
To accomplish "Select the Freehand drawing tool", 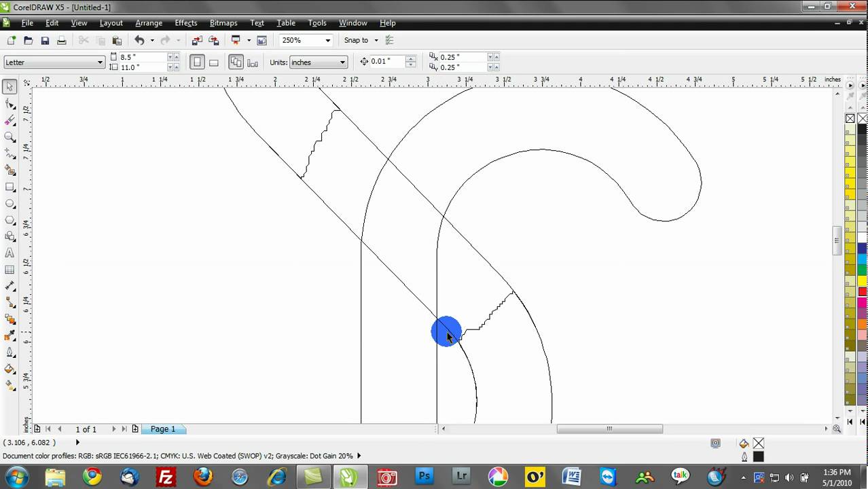I will coord(10,153).
